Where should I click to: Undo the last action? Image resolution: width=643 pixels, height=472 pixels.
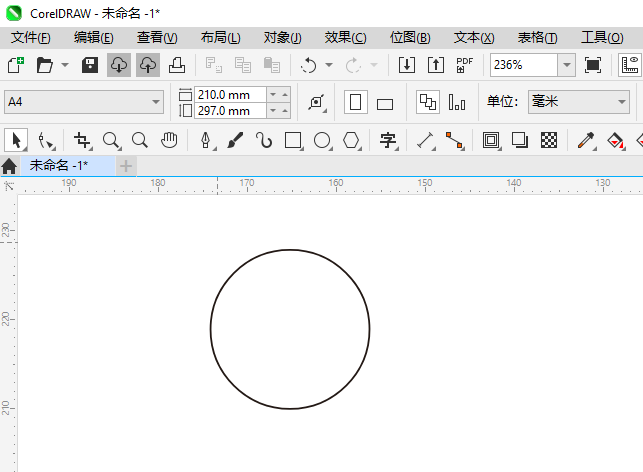[308, 65]
